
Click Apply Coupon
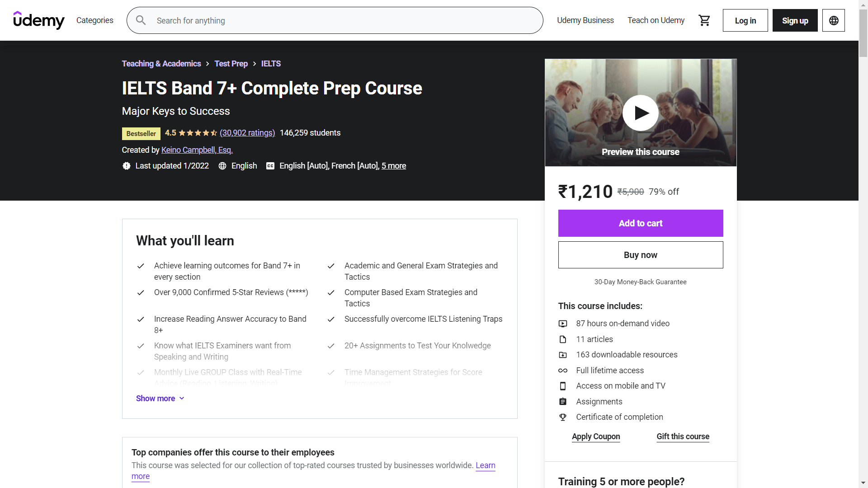[x=596, y=436]
